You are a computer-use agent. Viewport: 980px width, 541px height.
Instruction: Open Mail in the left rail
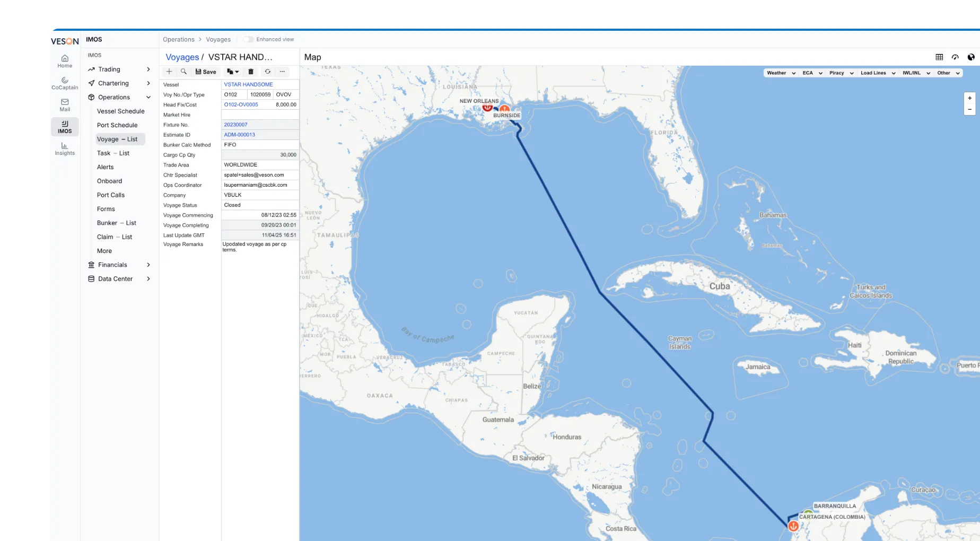(x=65, y=105)
